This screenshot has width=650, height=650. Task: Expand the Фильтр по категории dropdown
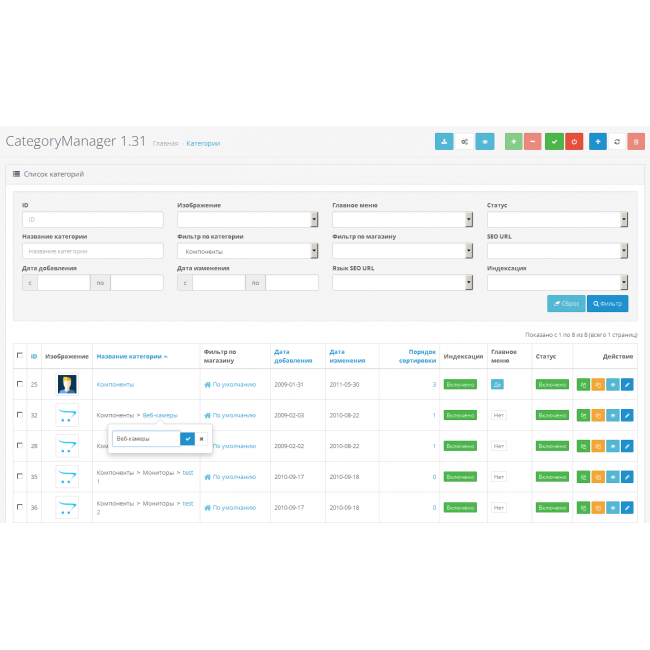point(247,251)
